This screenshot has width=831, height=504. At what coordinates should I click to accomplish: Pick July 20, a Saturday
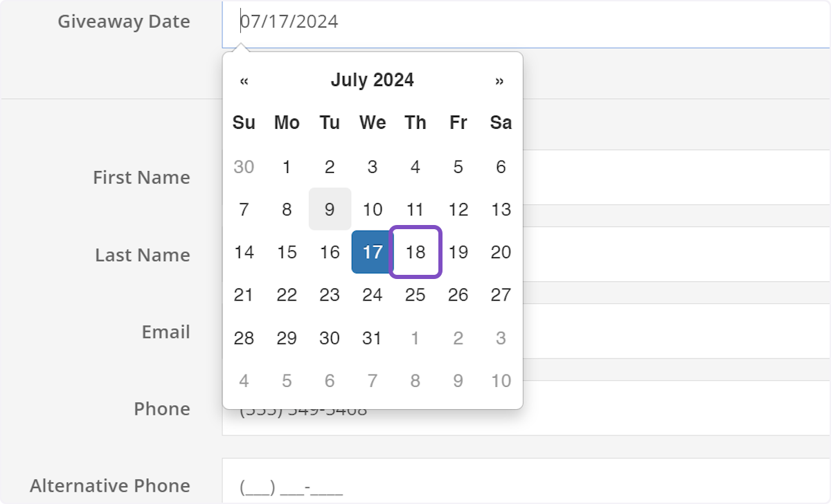pos(500,252)
